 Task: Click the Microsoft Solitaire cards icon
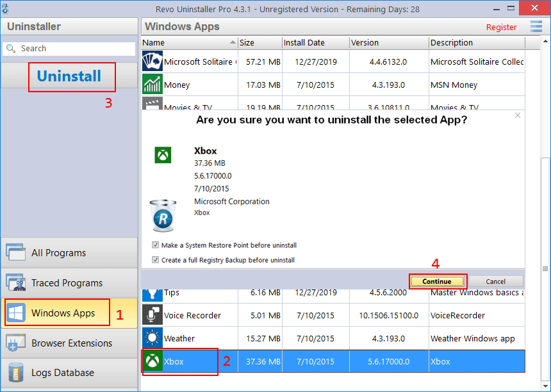pyautogui.click(x=152, y=61)
